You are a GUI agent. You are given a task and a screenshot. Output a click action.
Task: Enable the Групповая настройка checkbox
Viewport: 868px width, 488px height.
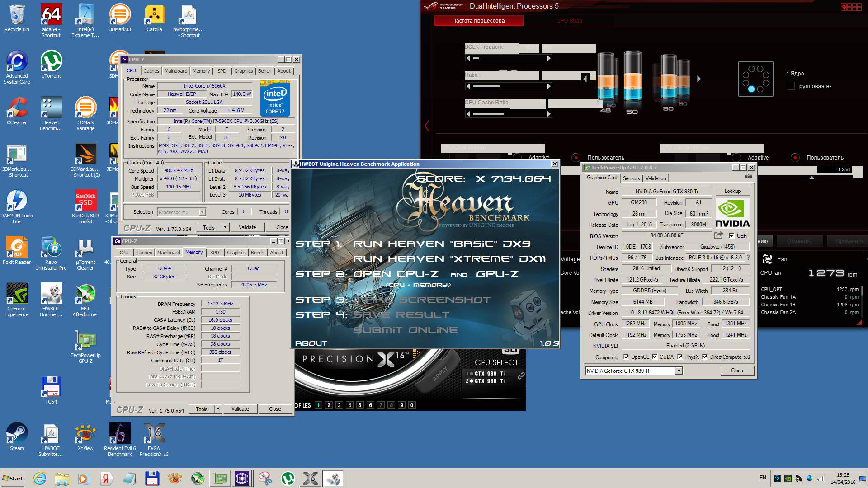pyautogui.click(x=791, y=86)
